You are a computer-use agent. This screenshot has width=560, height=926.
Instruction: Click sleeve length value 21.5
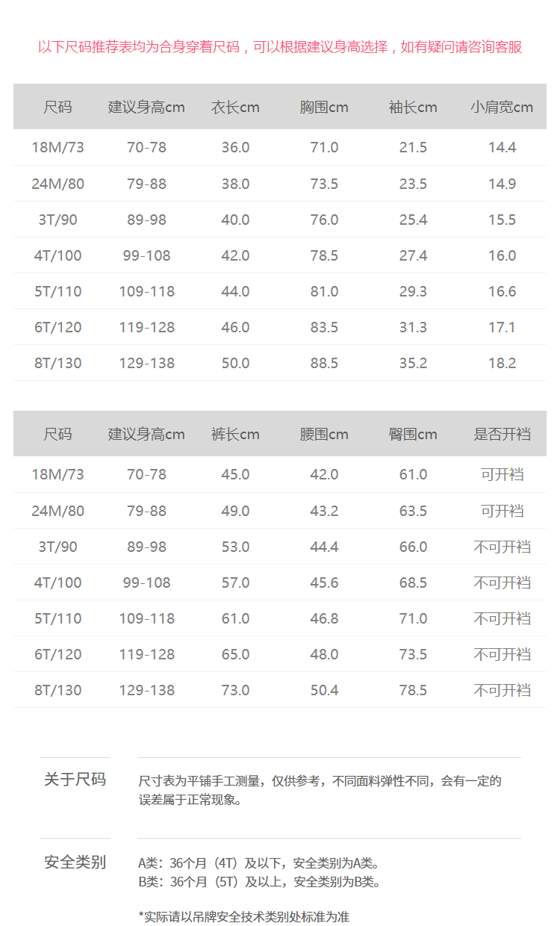(x=413, y=148)
